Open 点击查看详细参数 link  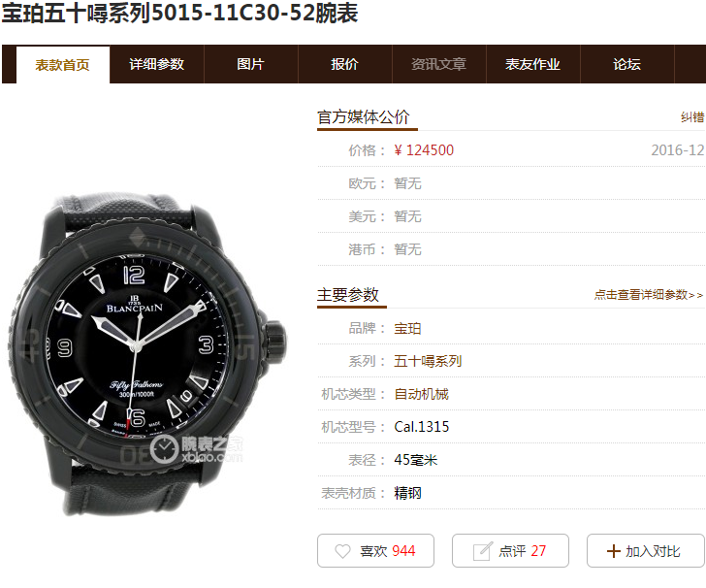tap(649, 295)
